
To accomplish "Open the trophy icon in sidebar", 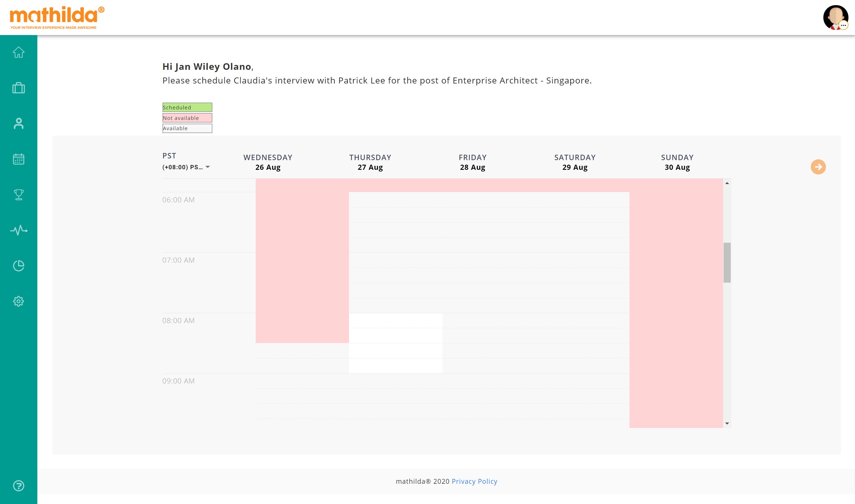I will [x=19, y=195].
